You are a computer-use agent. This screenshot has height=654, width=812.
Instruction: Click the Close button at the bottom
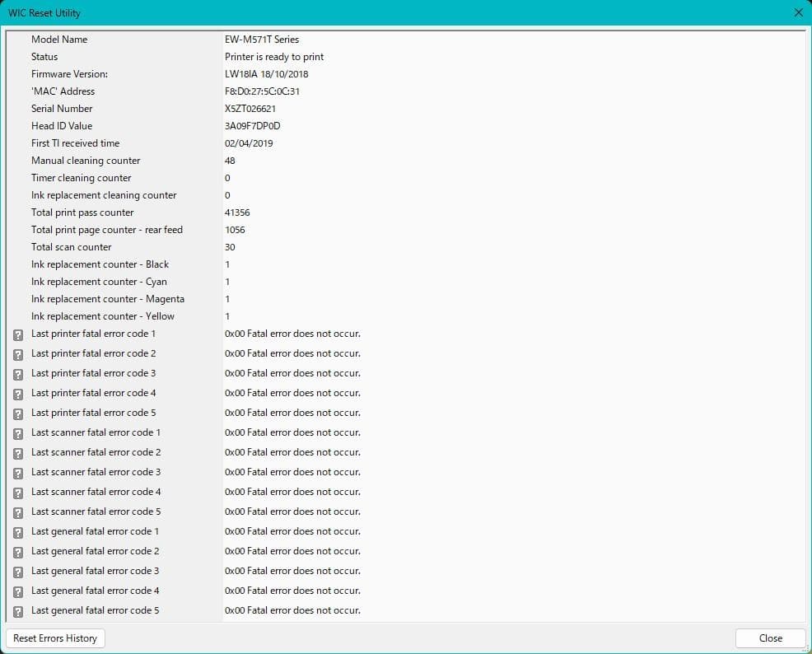tap(770, 638)
